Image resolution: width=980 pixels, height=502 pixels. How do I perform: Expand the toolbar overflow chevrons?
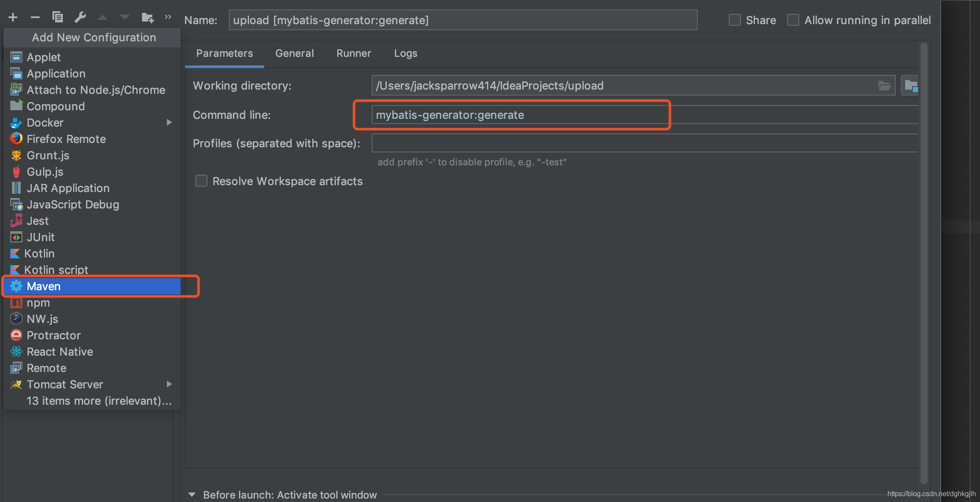[168, 17]
